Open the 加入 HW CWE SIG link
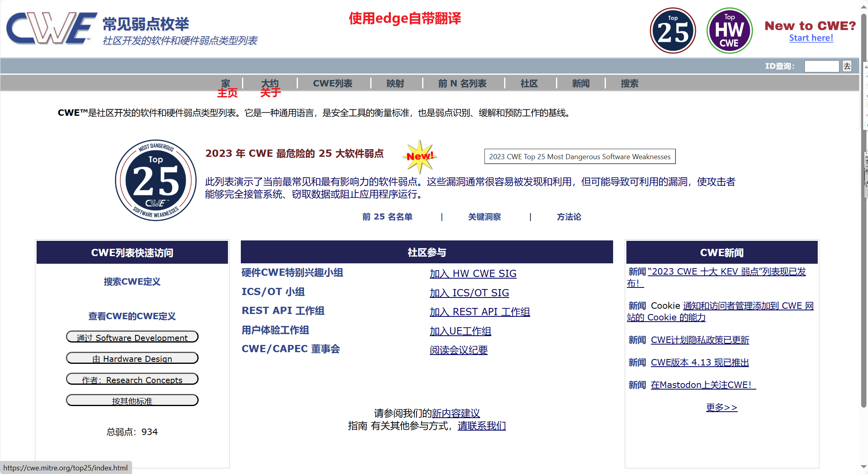The height and width of the screenshot is (474, 868). [473, 274]
